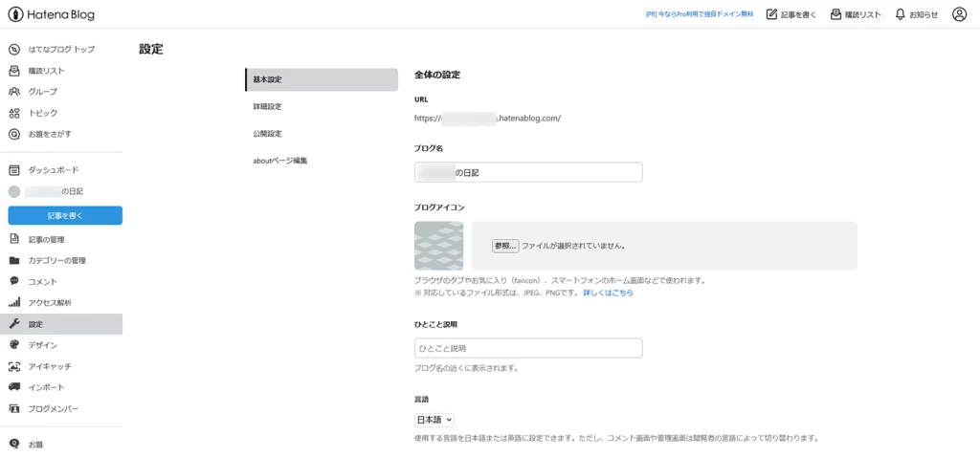Select the 公開設定 tab
This screenshot has height=457, width=980.
point(267,133)
